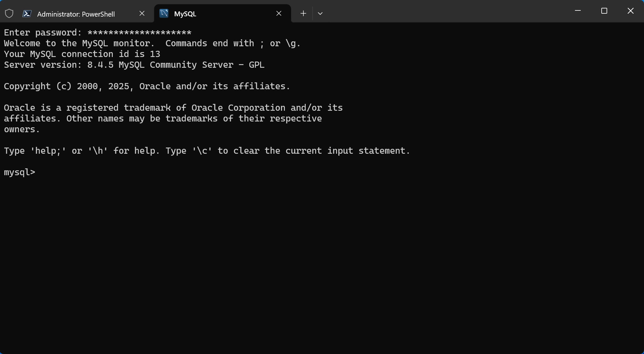The height and width of the screenshot is (354, 644).
Task: Click the 'affiliates. Other names may be trademarks' line
Action: (x=163, y=119)
